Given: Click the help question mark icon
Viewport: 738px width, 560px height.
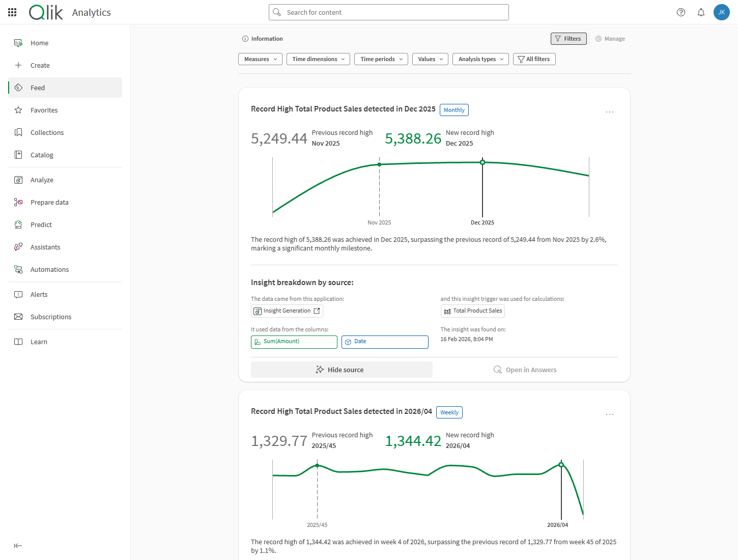Looking at the screenshot, I should pos(681,12).
